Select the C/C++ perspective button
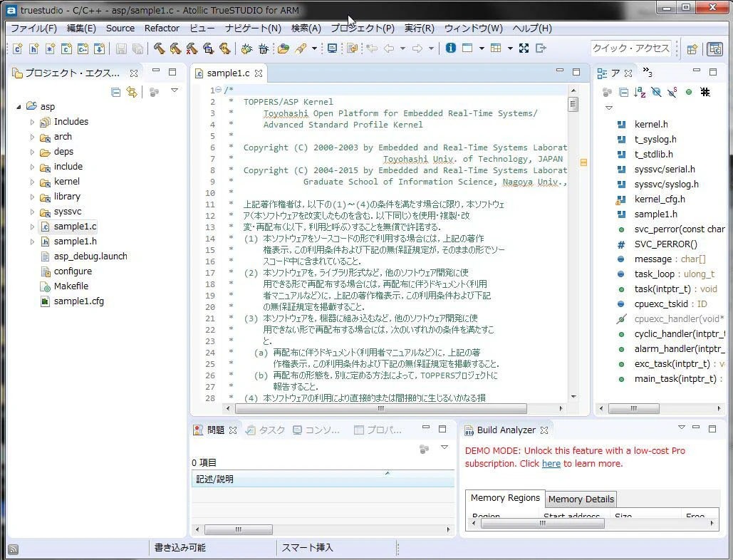733x560 pixels. 714,48
